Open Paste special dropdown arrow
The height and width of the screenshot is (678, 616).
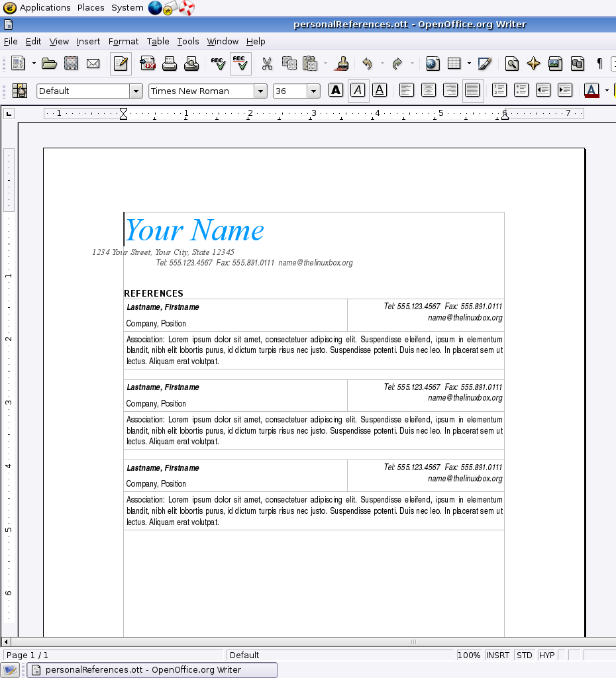point(325,64)
